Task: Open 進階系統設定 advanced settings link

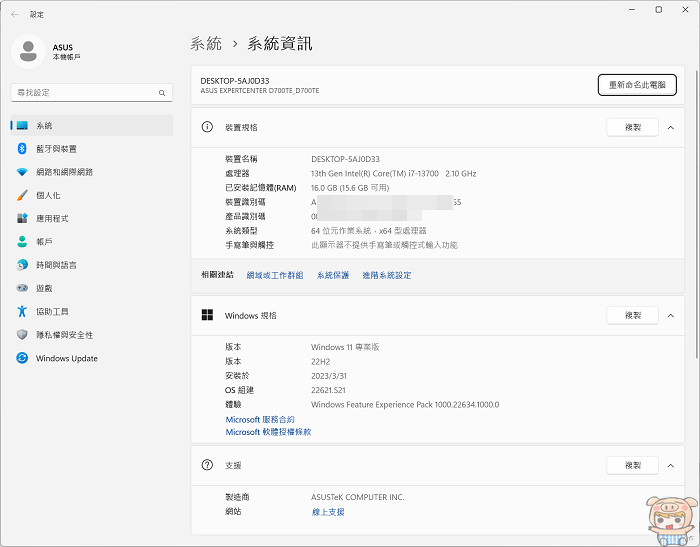Action: (386, 275)
